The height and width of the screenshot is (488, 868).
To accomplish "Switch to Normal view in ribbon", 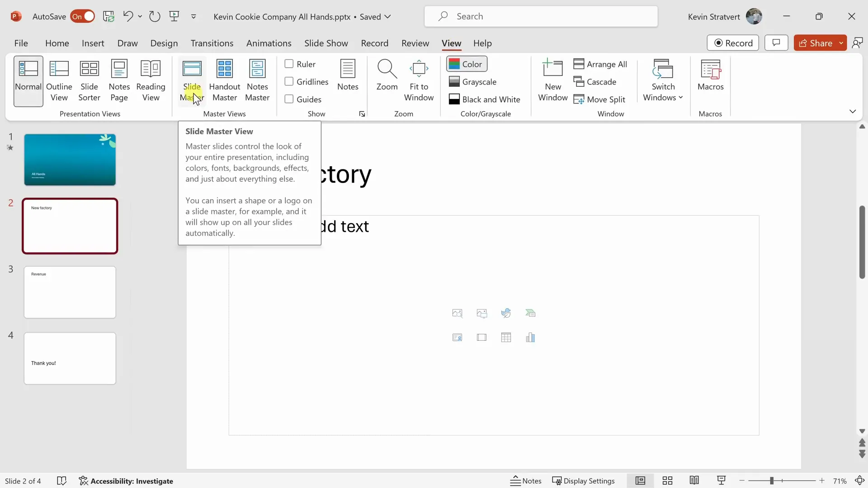I will coord(28,81).
